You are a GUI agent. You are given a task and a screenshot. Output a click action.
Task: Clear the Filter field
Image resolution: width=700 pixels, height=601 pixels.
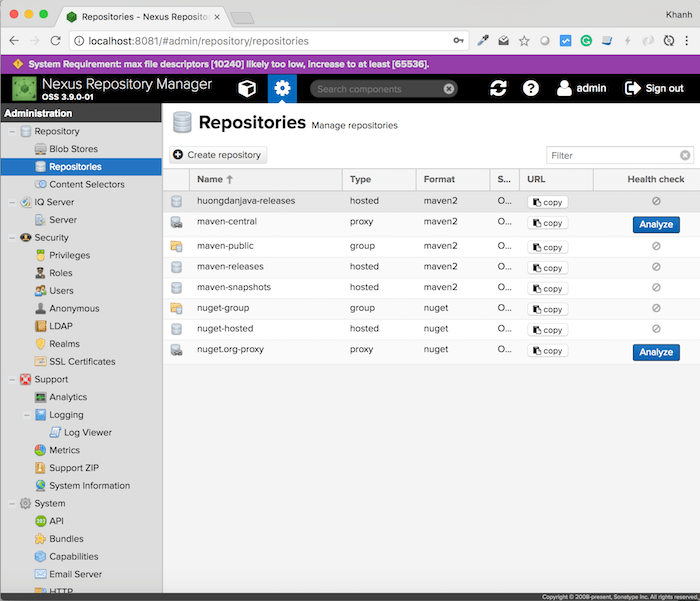click(x=685, y=155)
